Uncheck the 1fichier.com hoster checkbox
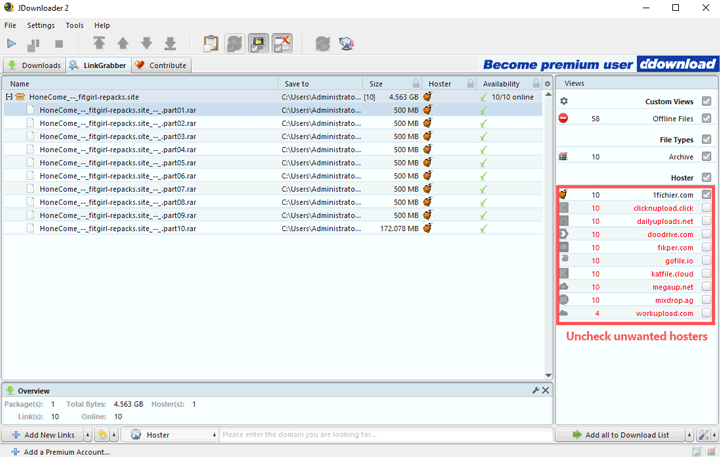Viewport: 720px width, 457px height. (706, 194)
